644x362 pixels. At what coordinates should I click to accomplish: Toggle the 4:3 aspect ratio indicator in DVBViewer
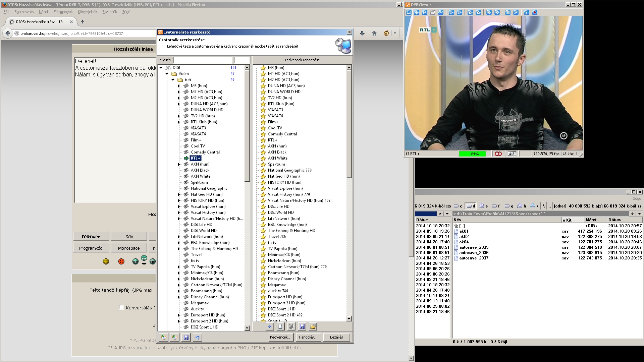click(512, 154)
